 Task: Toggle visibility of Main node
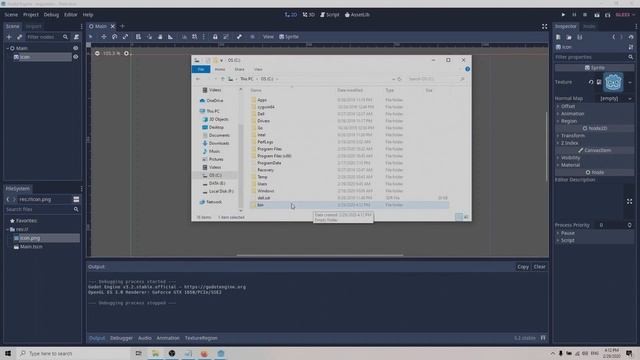click(x=76, y=48)
